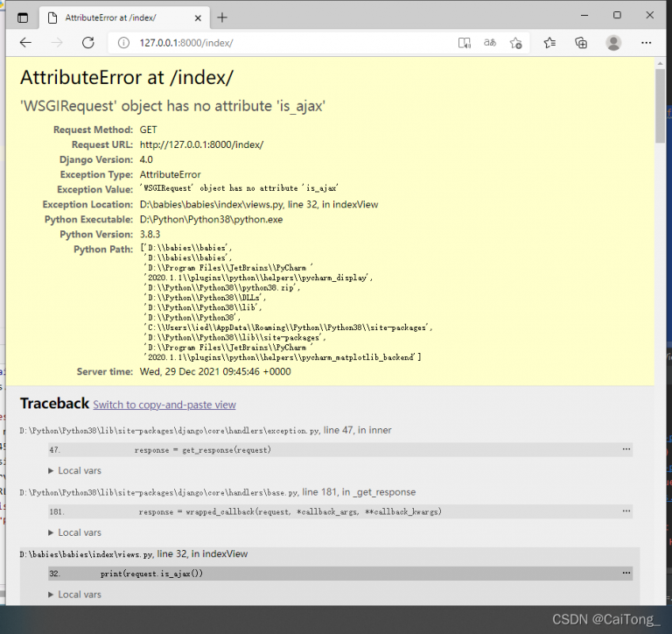Open a new tab with plus button
This screenshot has width=672, height=634.
[x=222, y=18]
